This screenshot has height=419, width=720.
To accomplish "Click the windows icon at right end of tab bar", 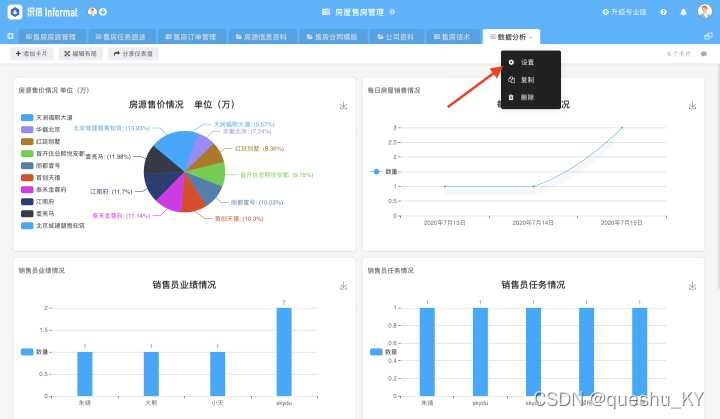I will click(708, 36).
